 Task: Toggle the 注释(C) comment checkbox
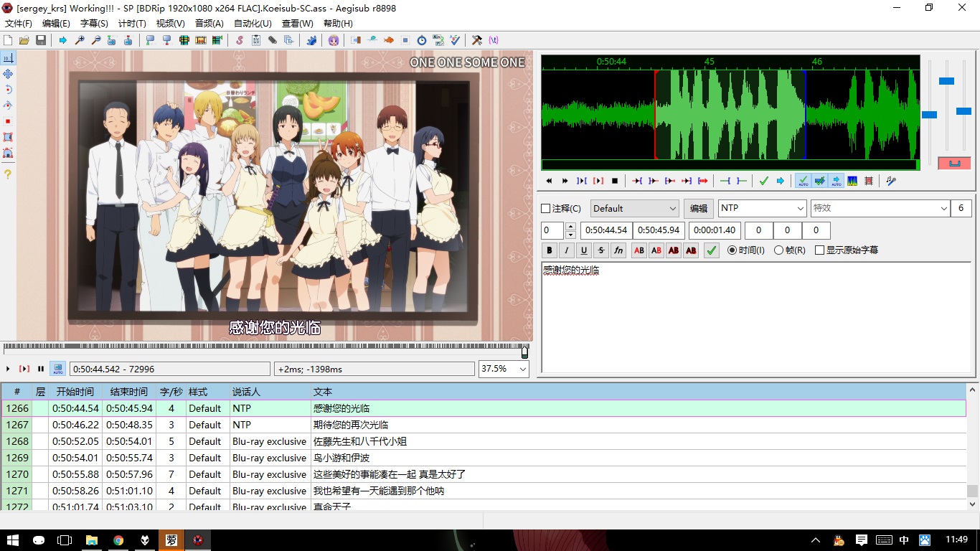tap(546, 209)
